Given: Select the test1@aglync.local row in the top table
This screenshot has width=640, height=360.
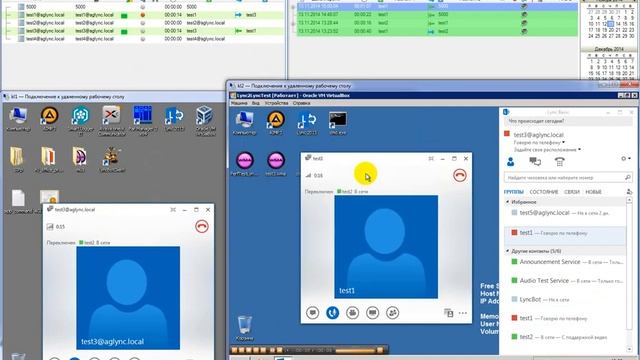Looking at the screenshot, I should pyautogui.click(x=143, y=15).
